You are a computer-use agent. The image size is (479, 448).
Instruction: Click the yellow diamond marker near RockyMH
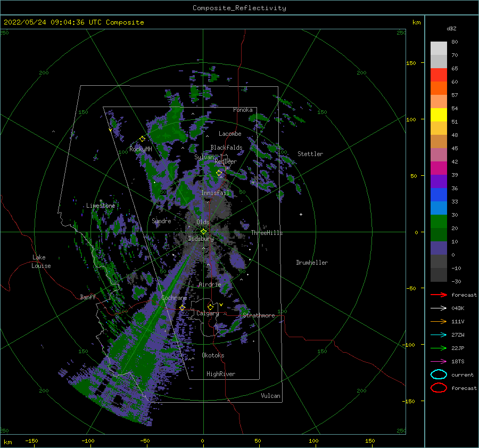142,139
